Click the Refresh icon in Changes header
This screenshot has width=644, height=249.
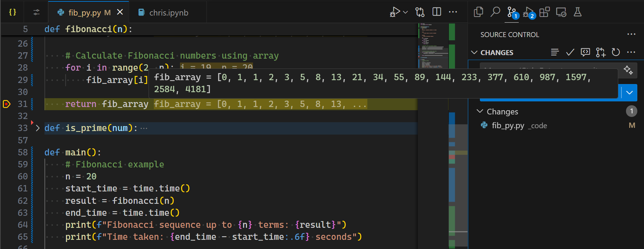click(x=616, y=52)
